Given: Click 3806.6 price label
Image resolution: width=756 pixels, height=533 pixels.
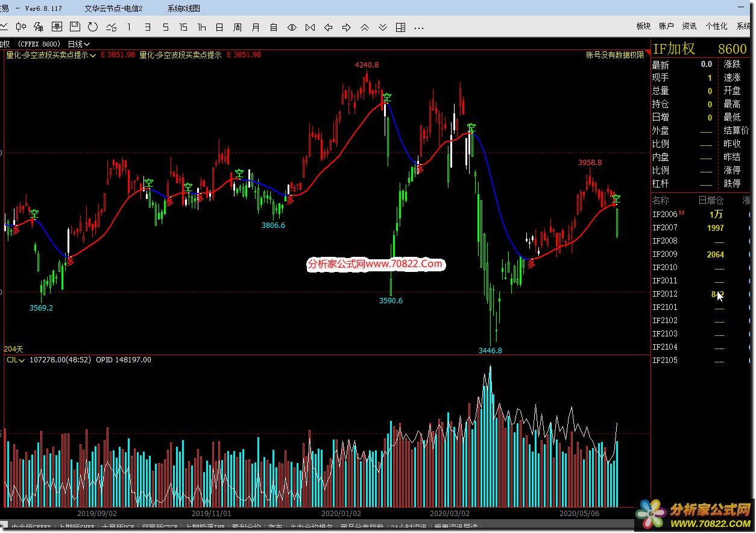Looking at the screenshot, I should click(x=273, y=225).
